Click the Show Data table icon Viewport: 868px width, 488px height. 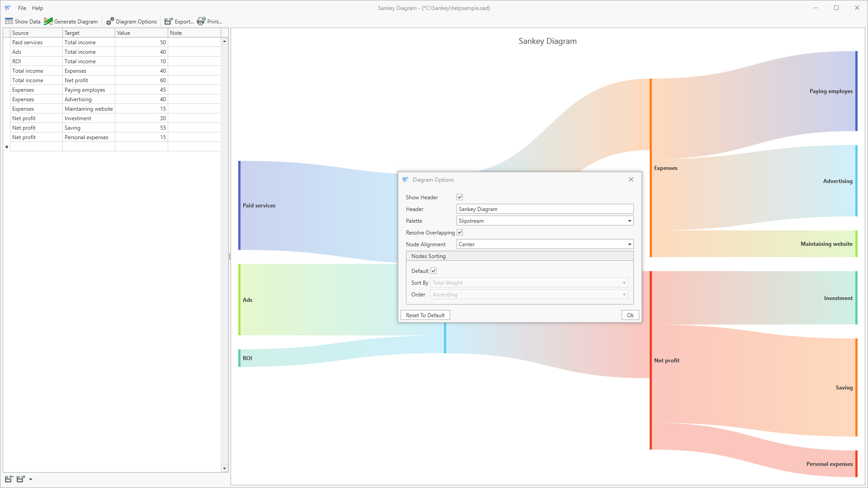[x=9, y=21]
